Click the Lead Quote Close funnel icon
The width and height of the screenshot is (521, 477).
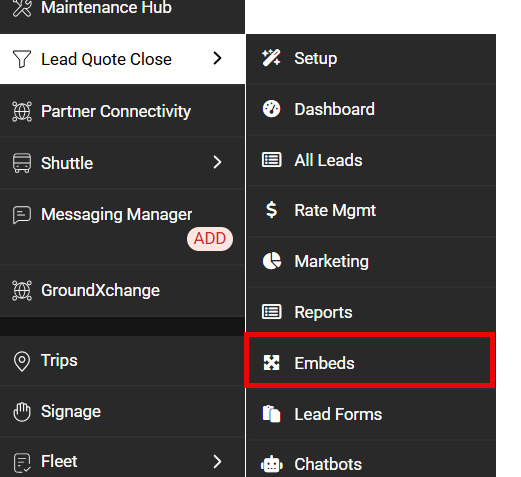coord(22,59)
